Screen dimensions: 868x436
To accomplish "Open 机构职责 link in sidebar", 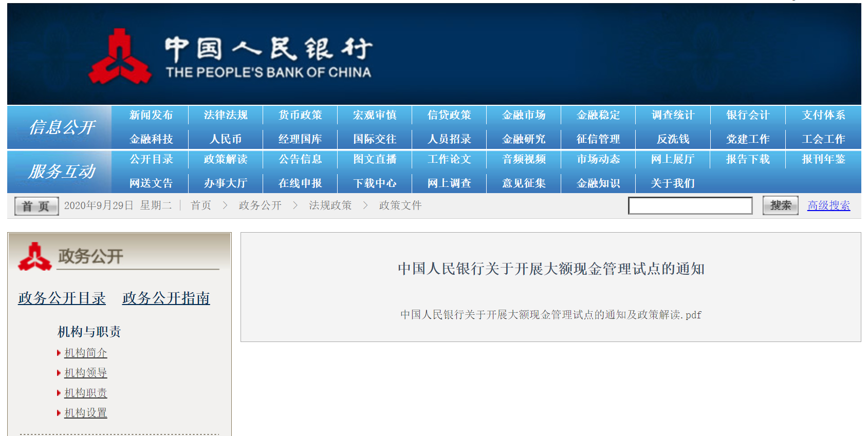I will pyautogui.click(x=85, y=393).
